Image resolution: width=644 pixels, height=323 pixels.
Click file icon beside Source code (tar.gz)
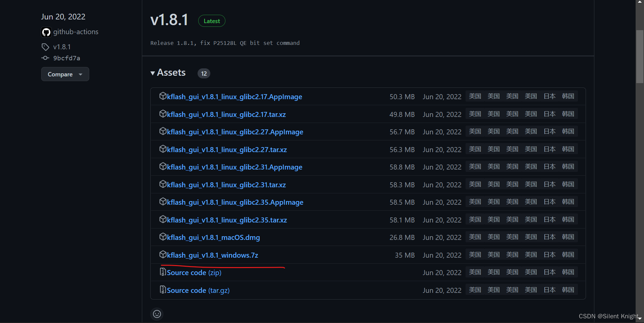click(x=163, y=289)
